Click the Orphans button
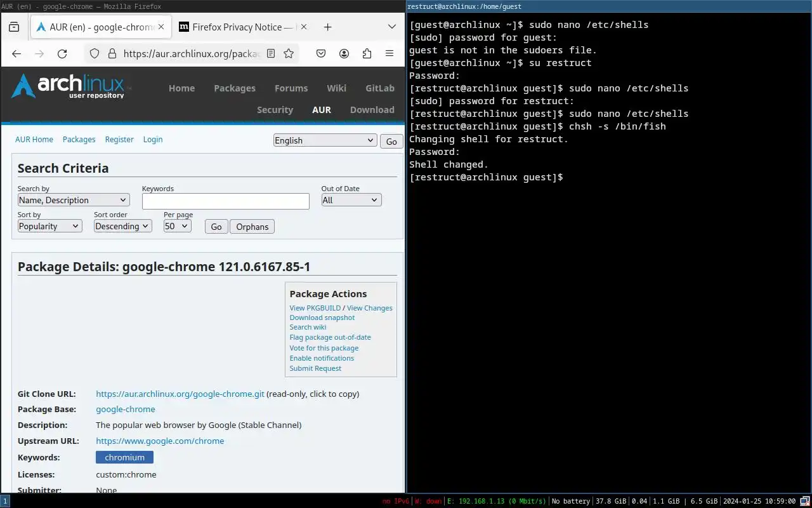Viewport: 812px width, 508px height. pyautogui.click(x=252, y=227)
